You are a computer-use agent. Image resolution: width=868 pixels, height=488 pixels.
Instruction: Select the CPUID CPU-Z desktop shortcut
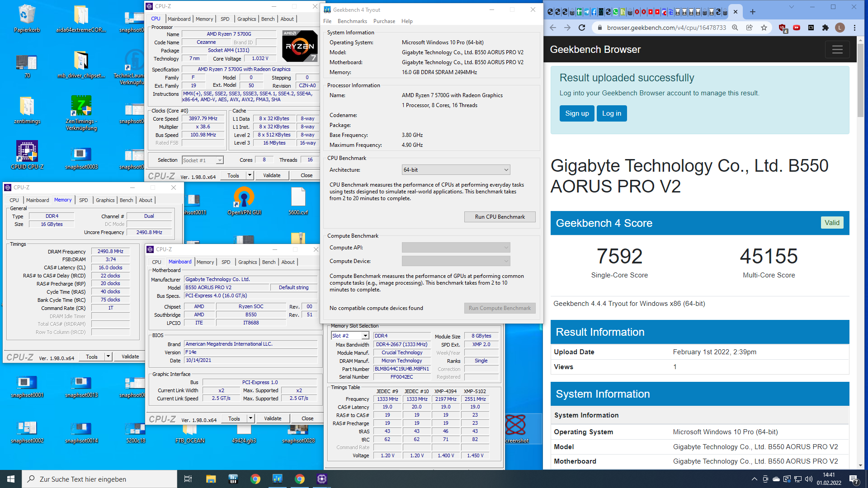point(27,155)
